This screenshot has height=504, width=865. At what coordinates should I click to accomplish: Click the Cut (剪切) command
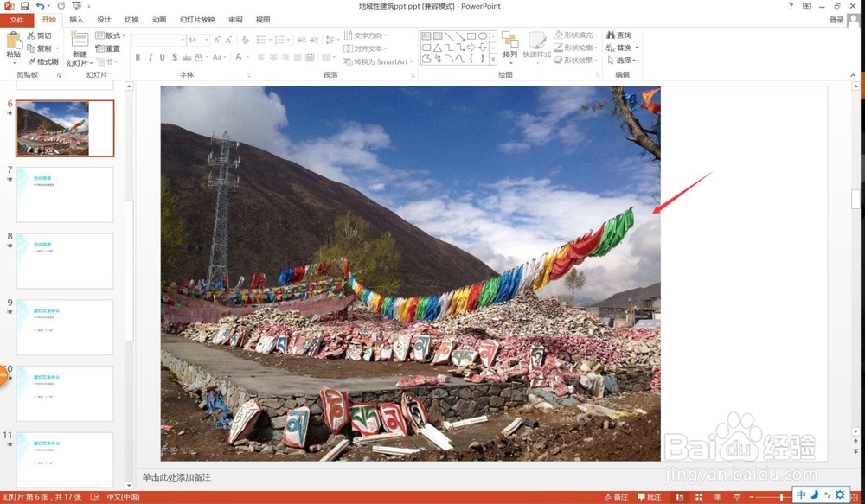[39, 35]
